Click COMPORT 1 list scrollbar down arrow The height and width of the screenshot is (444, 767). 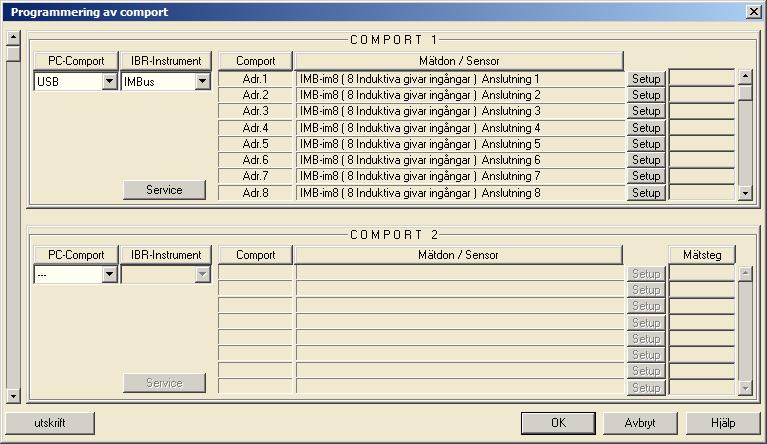point(745,193)
